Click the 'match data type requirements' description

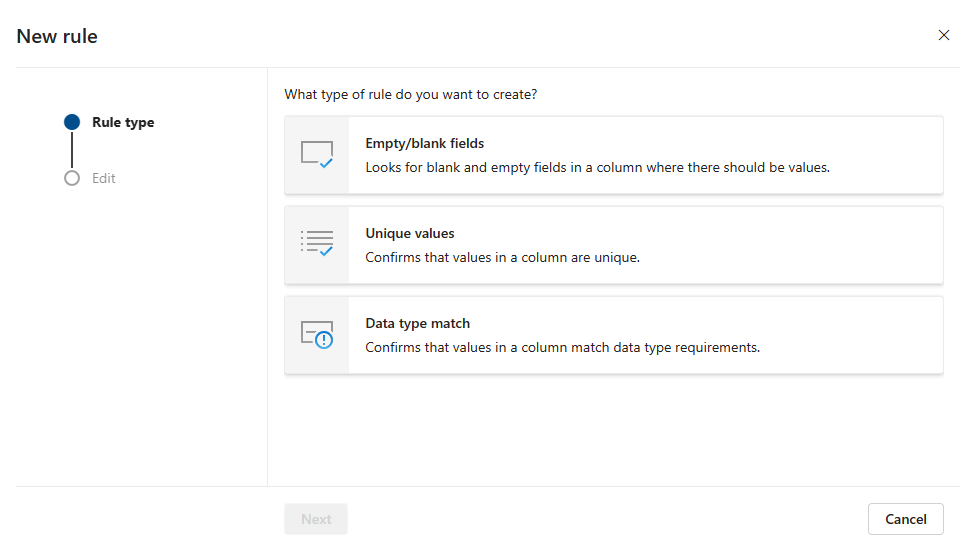coord(562,347)
